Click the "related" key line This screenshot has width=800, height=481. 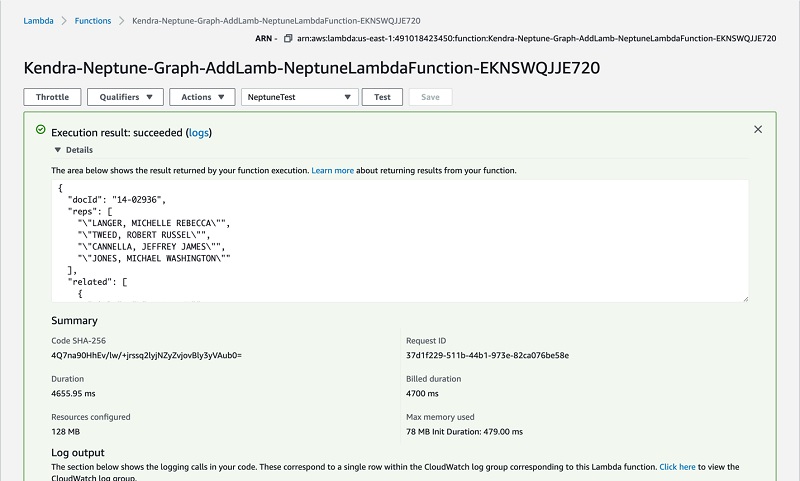(97, 282)
